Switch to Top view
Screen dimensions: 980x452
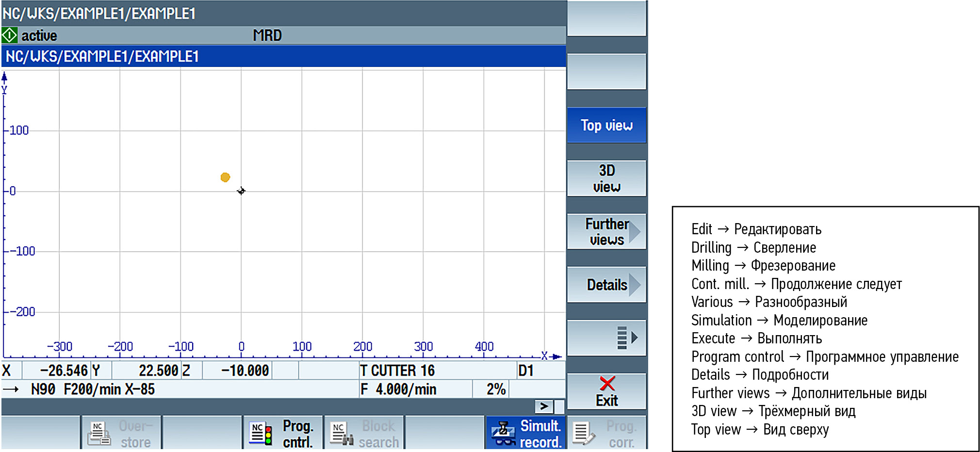(x=606, y=125)
